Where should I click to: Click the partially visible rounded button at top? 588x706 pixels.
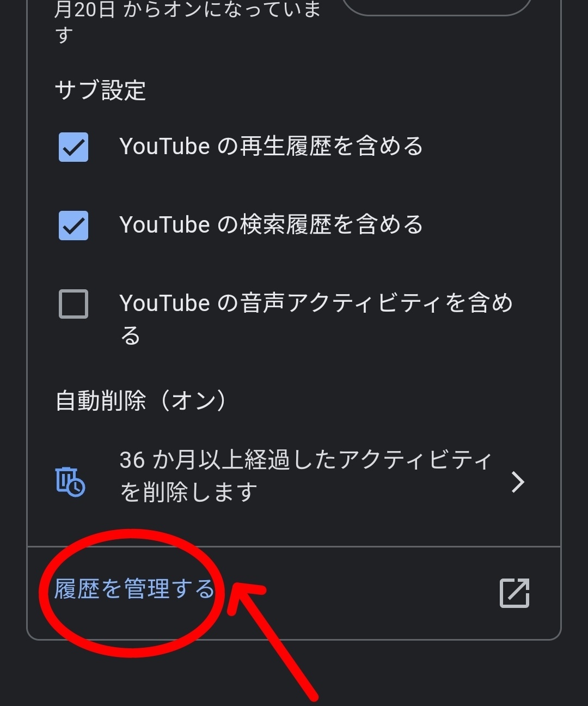click(x=437, y=7)
